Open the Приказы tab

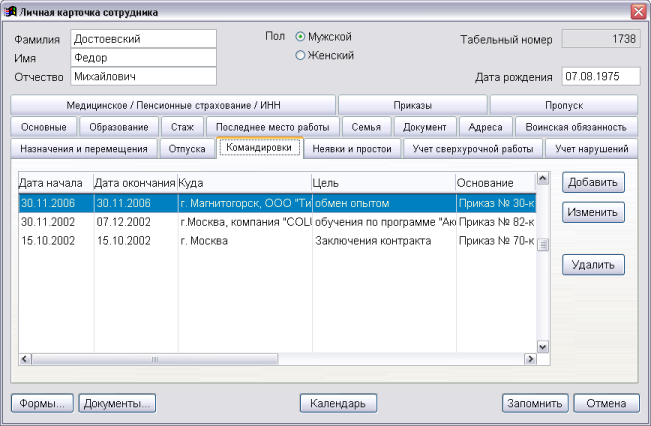point(413,105)
